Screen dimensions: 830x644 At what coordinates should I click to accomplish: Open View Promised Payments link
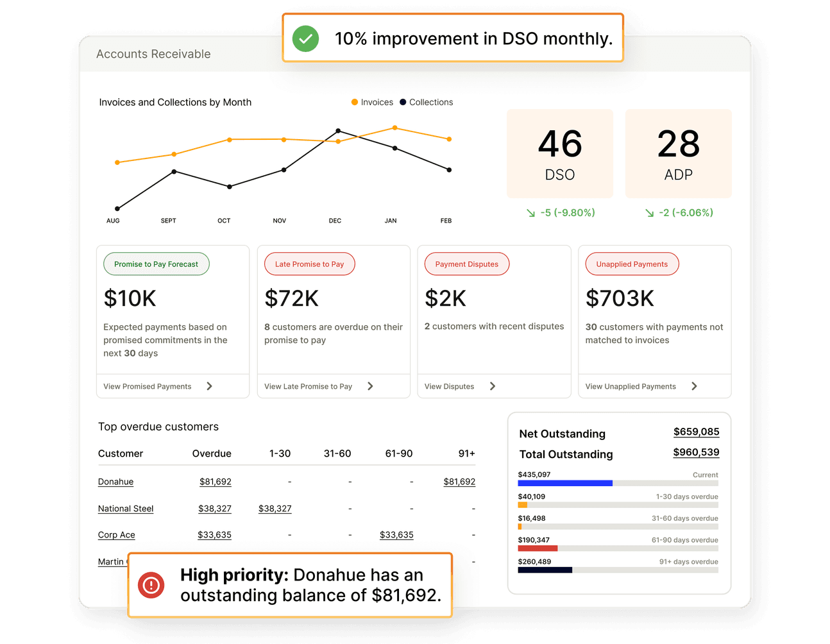coord(148,387)
